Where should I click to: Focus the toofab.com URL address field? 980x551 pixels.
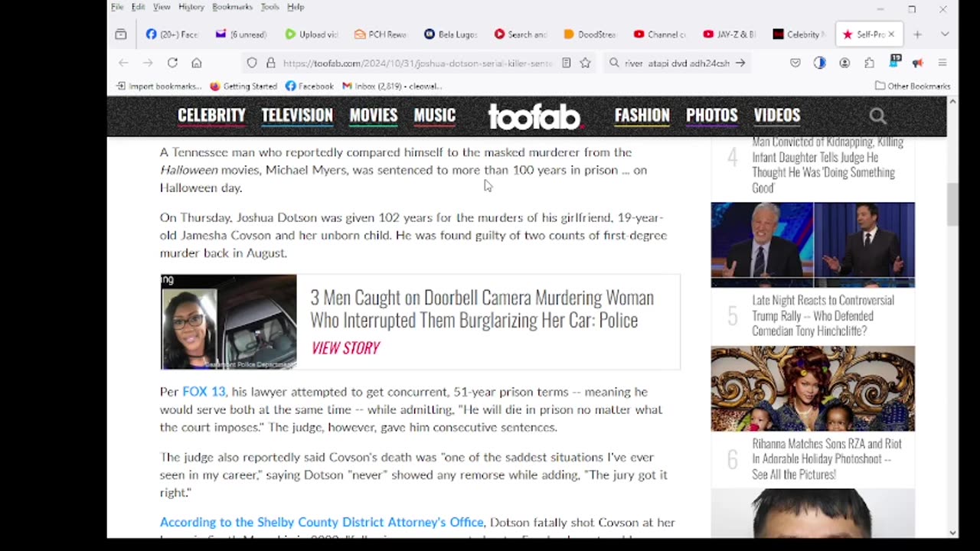(417, 63)
